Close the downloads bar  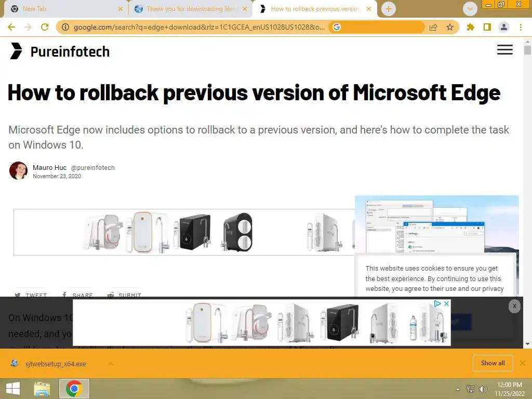pyautogui.click(x=523, y=363)
